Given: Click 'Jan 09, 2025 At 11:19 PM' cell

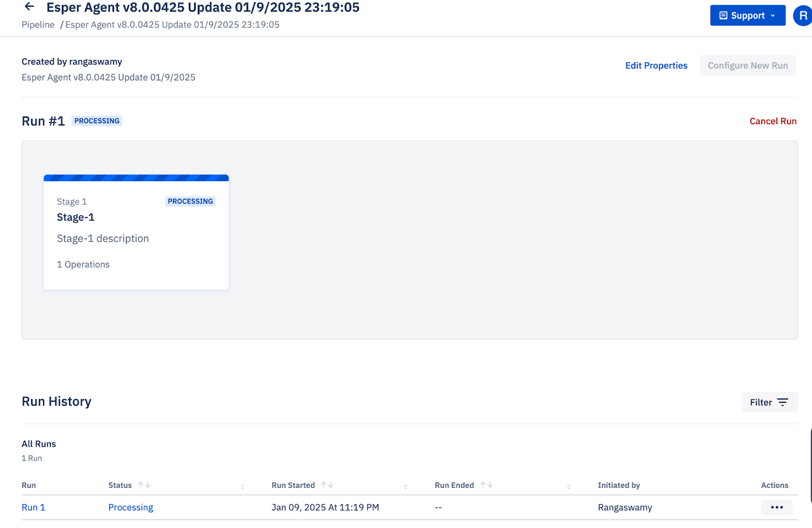Looking at the screenshot, I should pos(325,507).
